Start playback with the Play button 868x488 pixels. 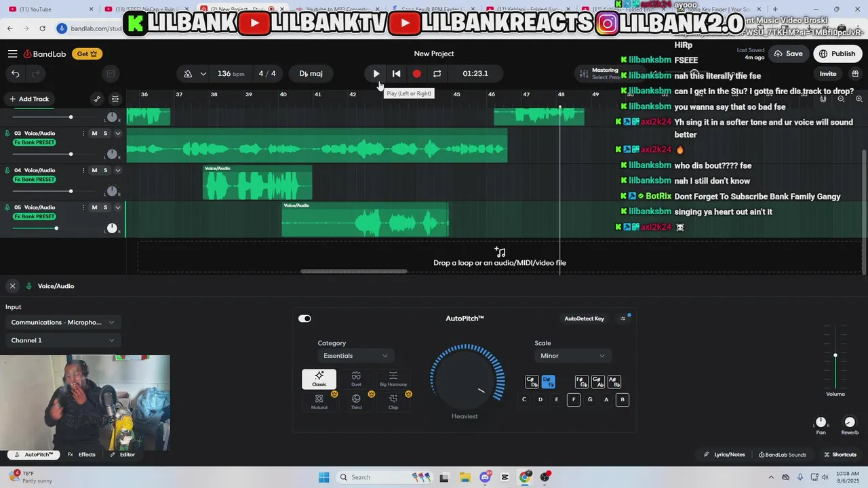click(376, 73)
